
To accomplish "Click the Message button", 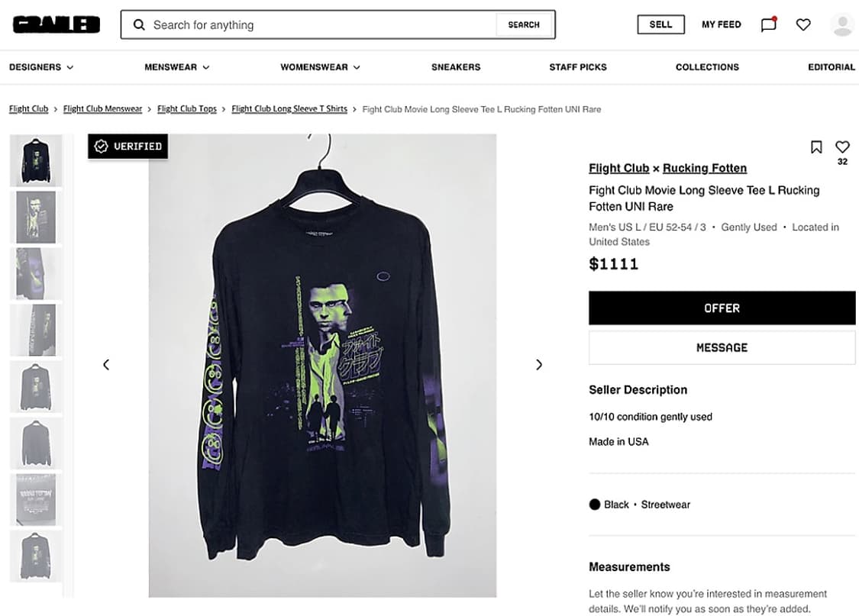I will click(722, 347).
